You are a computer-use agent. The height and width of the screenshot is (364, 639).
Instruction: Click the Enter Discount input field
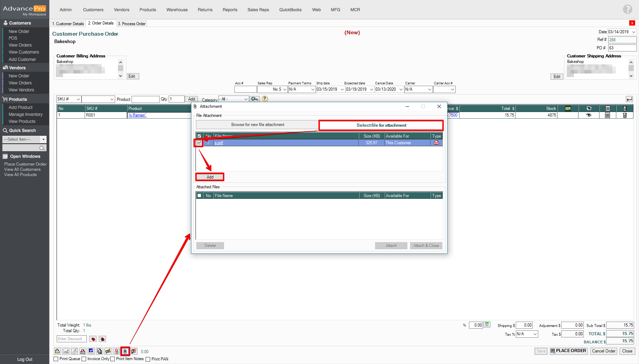72,339
